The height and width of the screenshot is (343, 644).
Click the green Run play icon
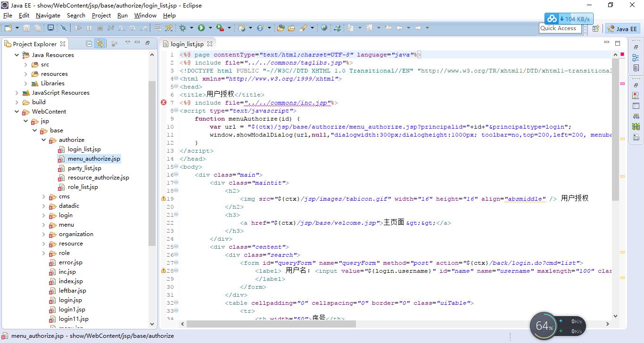click(201, 28)
